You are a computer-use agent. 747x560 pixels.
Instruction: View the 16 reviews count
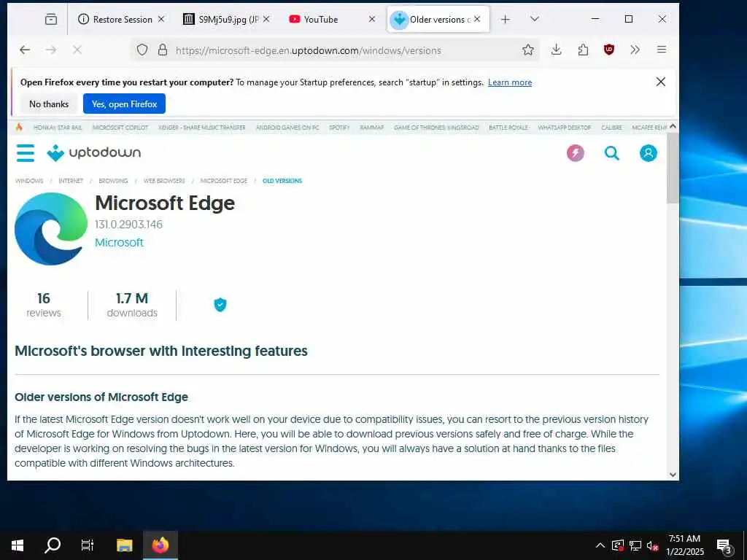pyautogui.click(x=43, y=305)
